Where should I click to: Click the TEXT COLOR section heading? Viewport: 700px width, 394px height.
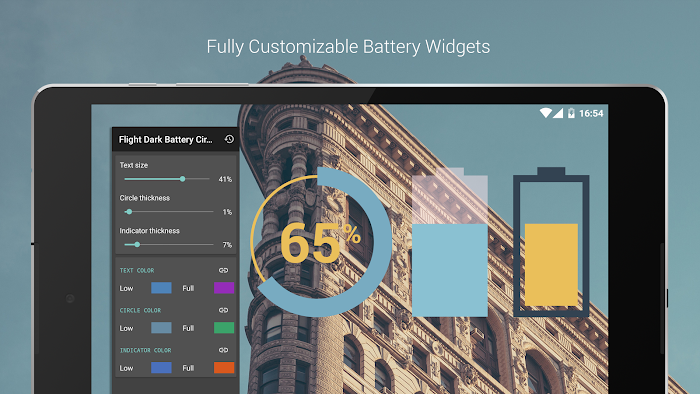pyautogui.click(x=137, y=270)
